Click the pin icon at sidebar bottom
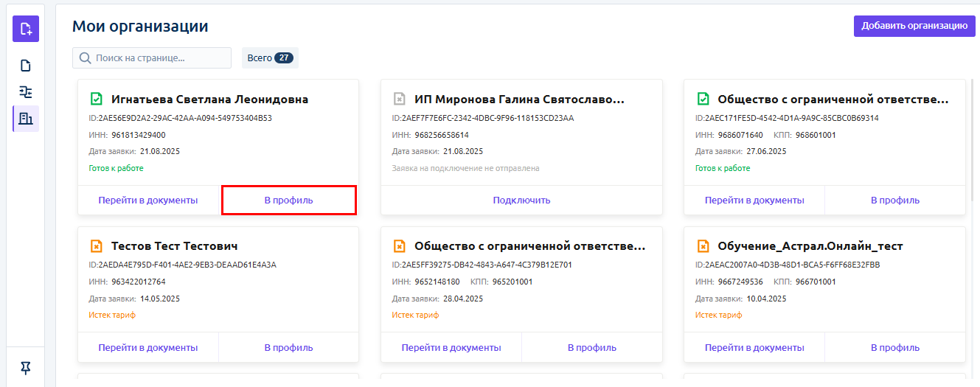980x387 pixels. tap(26, 368)
